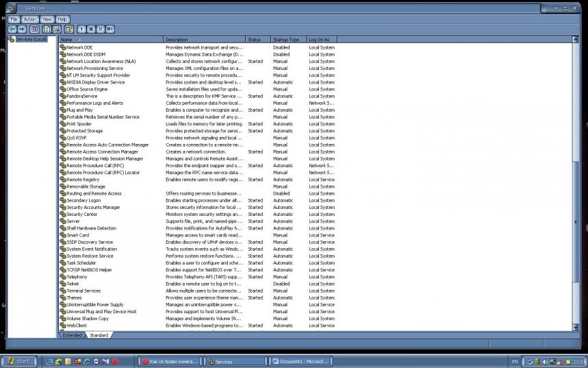The image size is (588, 368).
Task: Switch to the Standard tab
Action: pos(99,335)
